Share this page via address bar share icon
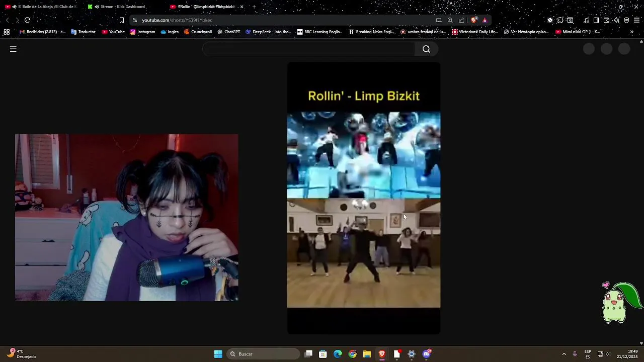 tap(461, 20)
